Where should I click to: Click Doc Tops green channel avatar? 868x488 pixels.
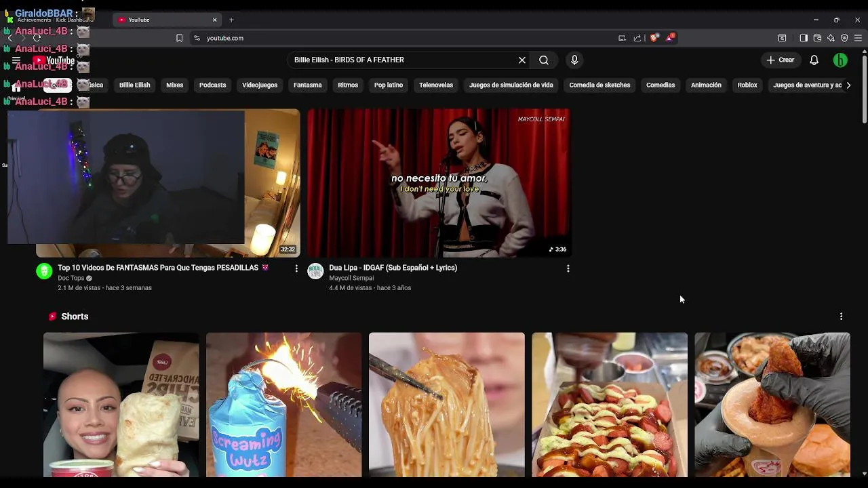click(44, 272)
